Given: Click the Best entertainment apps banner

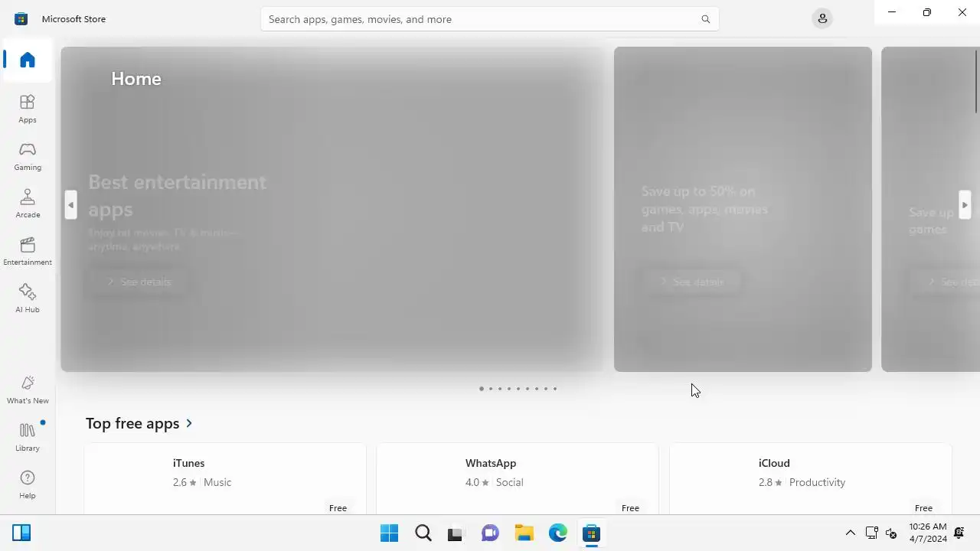Looking at the screenshot, I should coord(332,209).
